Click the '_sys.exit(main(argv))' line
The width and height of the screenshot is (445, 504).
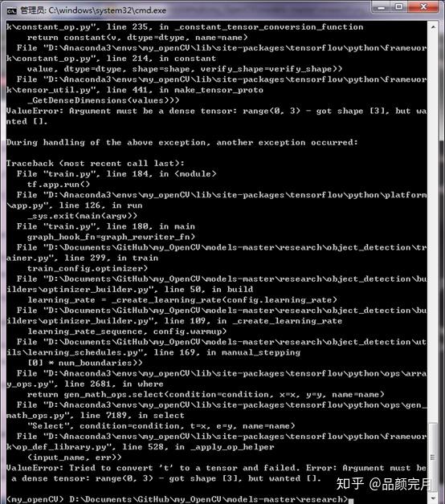82,216
